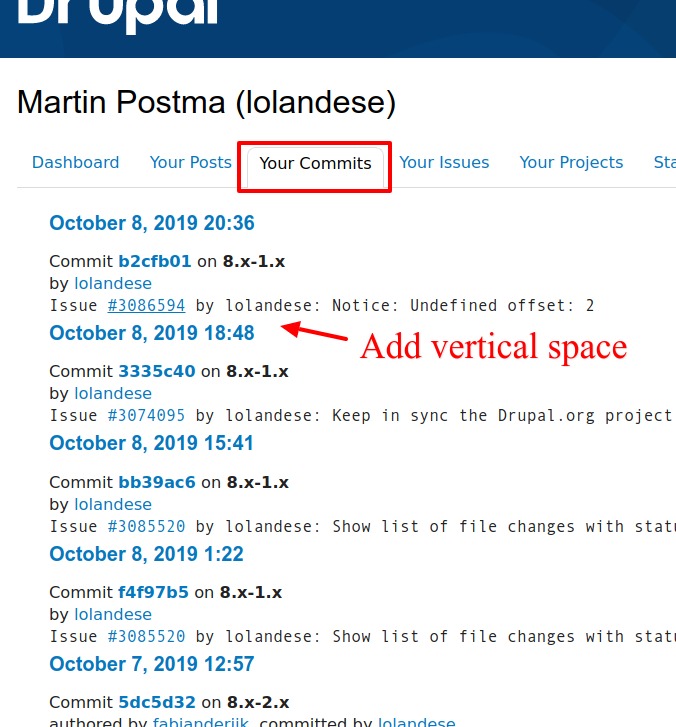676x727 pixels.
Task: View commit bb39ac6
Action: click(x=156, y=483)
